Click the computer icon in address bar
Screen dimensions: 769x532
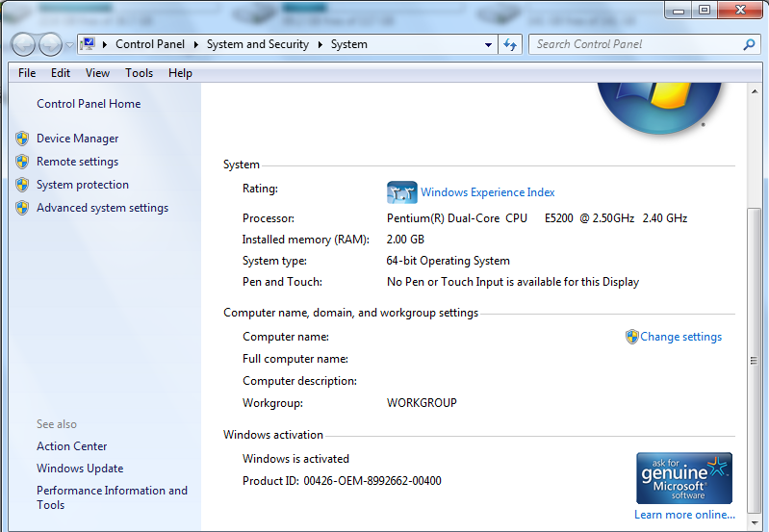coord(88,44)
